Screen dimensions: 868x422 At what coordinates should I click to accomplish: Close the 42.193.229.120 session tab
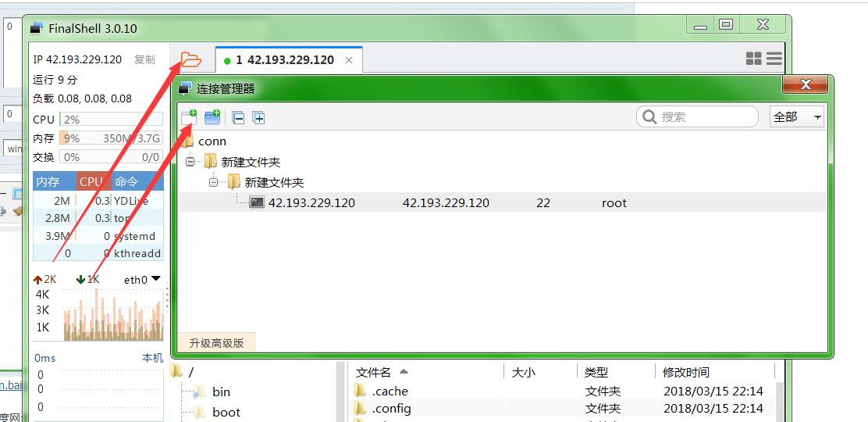pyautogui.click(x=349, y=60)
